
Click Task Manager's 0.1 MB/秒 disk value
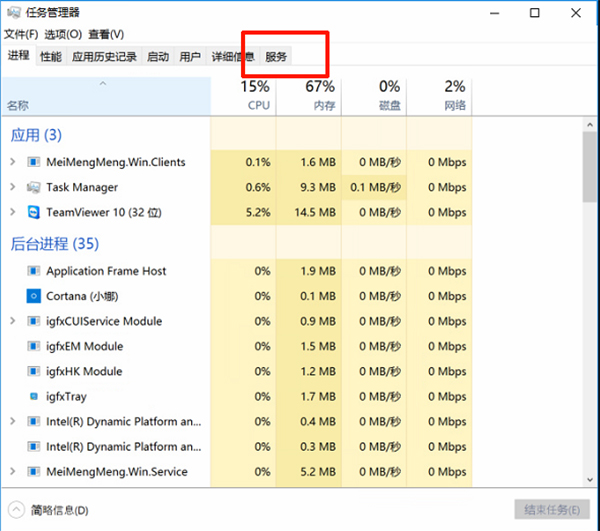coord(375,187)
